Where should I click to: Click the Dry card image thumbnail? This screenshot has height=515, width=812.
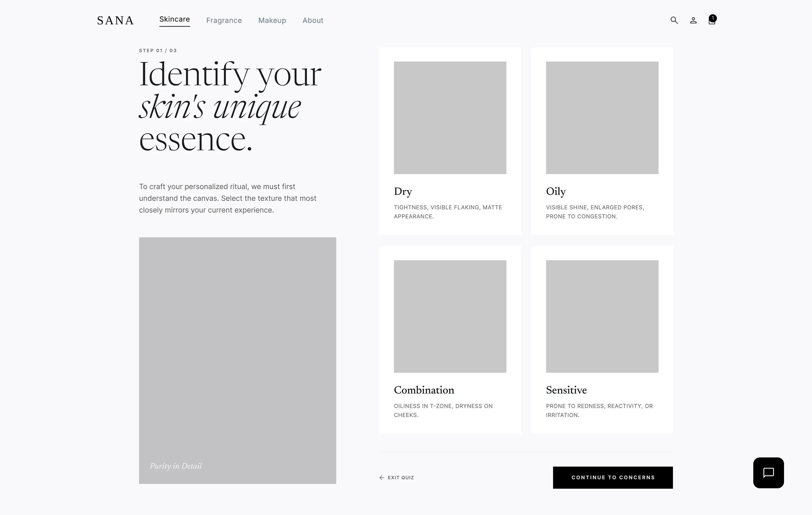click(x=450, y=118)
